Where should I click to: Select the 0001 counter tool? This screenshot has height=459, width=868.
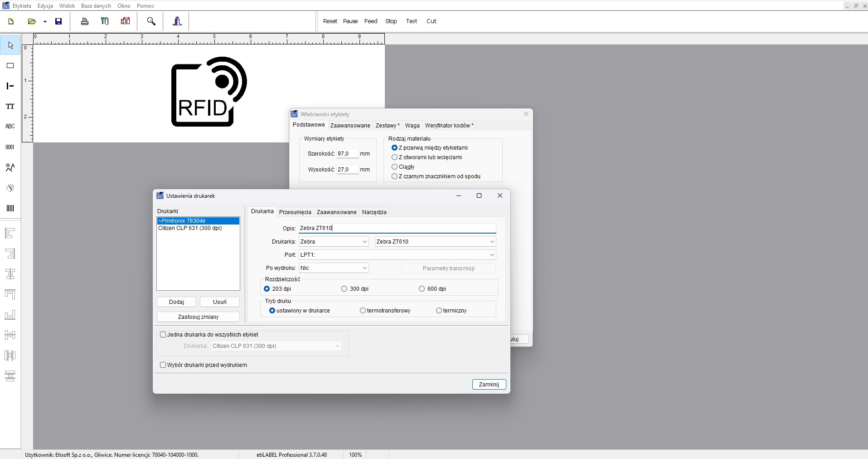[x=10, y=147]
